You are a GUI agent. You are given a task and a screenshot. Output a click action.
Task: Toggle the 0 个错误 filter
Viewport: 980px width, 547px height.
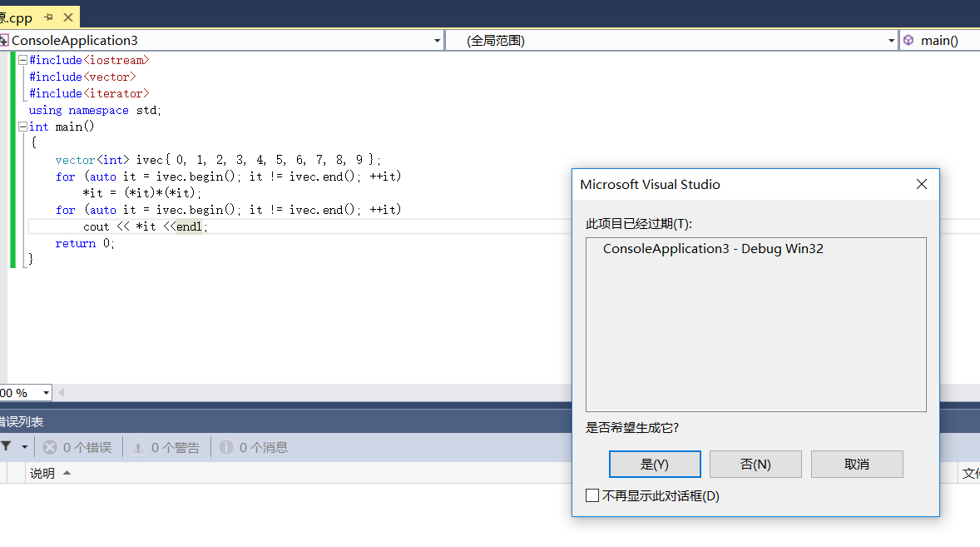pos(77,448)
